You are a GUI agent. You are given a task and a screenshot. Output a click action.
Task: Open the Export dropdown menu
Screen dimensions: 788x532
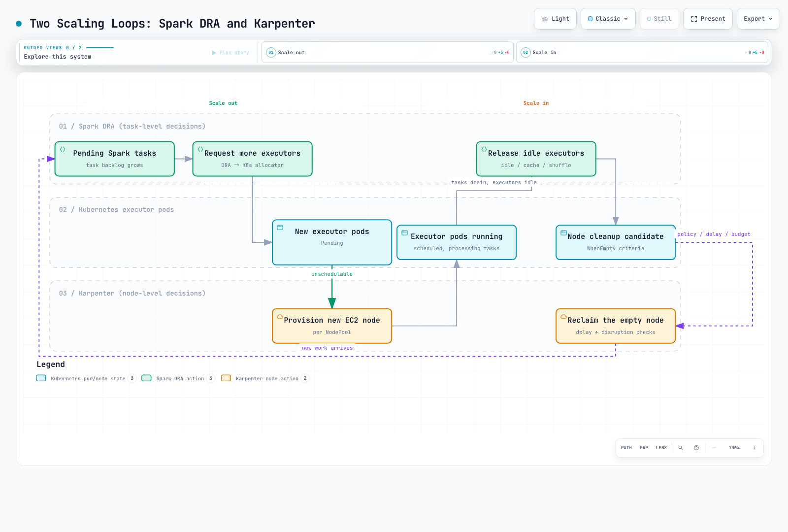(758, 19)
